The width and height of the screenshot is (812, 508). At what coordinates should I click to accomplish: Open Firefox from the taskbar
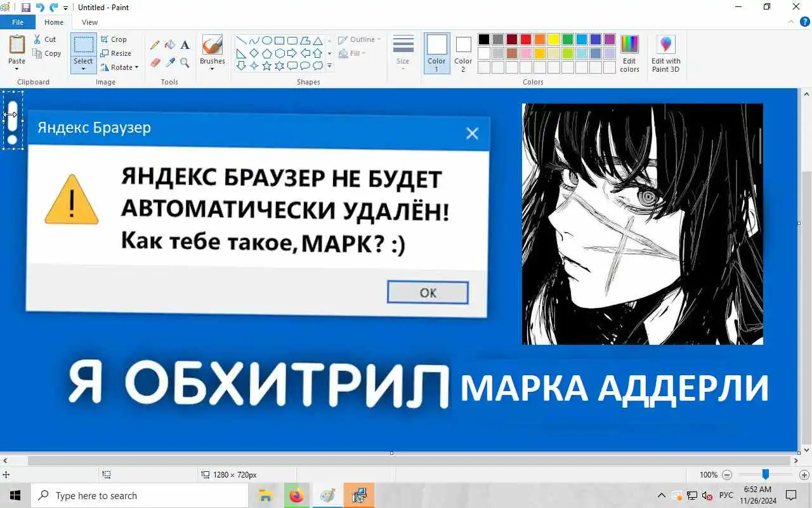296,496
